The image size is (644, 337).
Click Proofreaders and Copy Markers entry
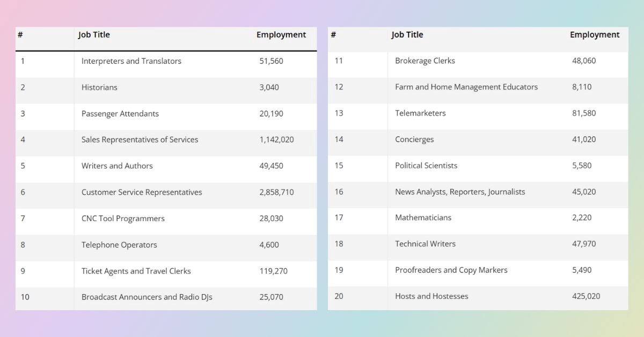point(451,270)
